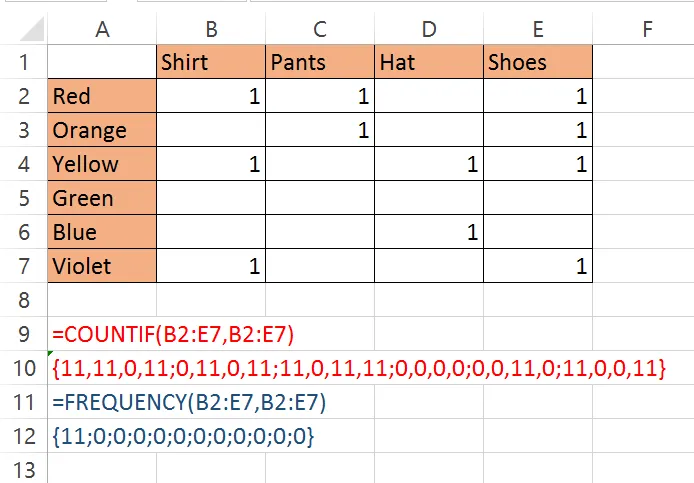The image size is (694, 483).
Task: Click the select-all corner triangle
Action: point(32,29)
